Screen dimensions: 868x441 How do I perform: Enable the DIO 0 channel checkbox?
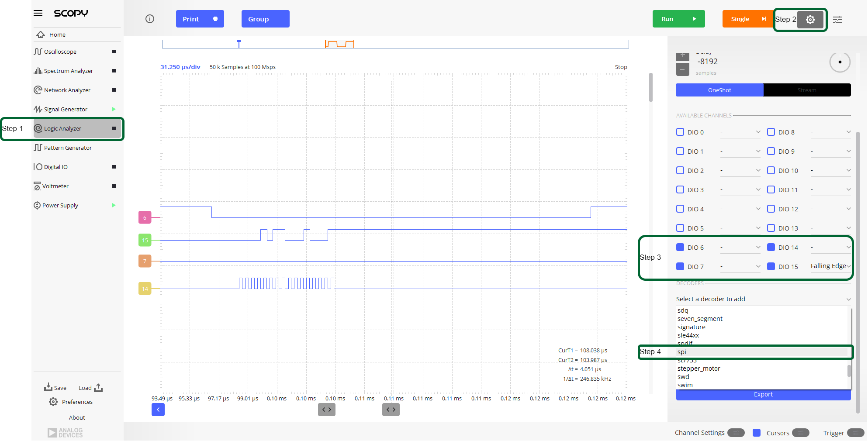[x=680, y=132]
